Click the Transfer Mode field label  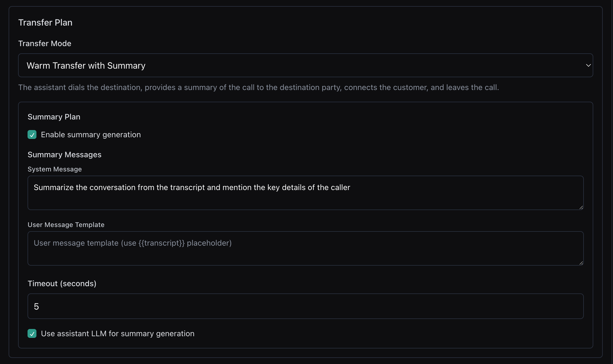point(45,44)
